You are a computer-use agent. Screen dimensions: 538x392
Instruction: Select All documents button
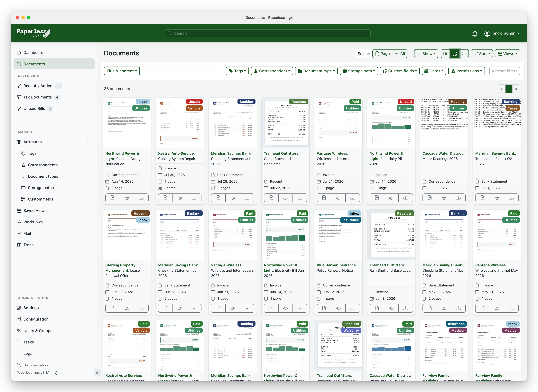(x=400, y=54)
